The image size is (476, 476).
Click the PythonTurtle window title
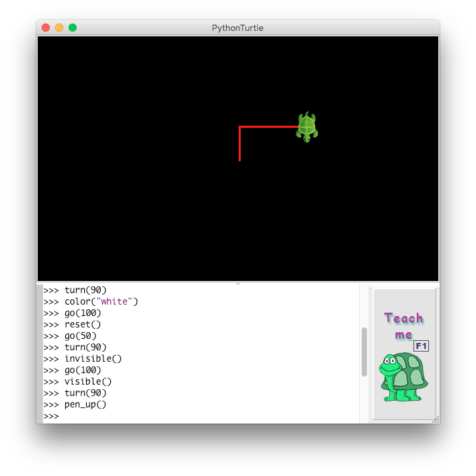click(x=238, y=28)
